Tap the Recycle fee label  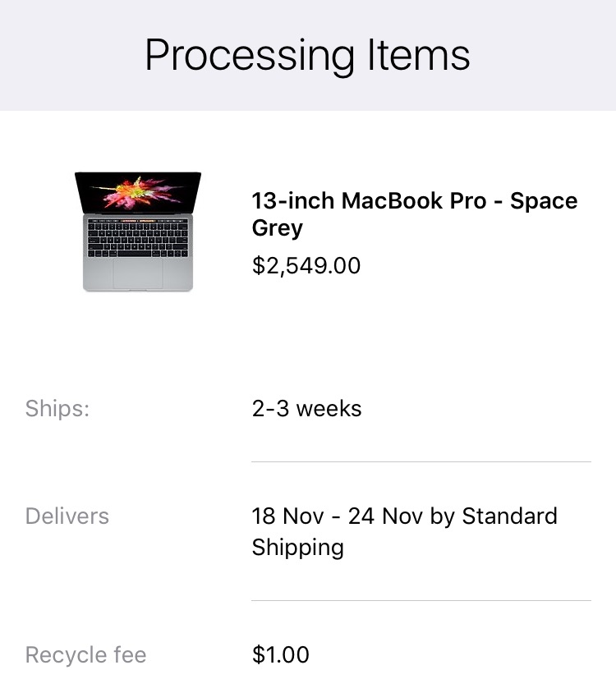click(85, 654)
